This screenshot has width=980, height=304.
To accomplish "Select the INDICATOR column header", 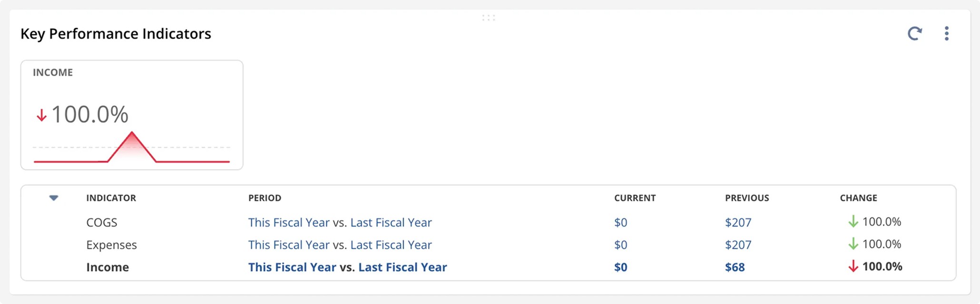I will click(x=111, y=198).
